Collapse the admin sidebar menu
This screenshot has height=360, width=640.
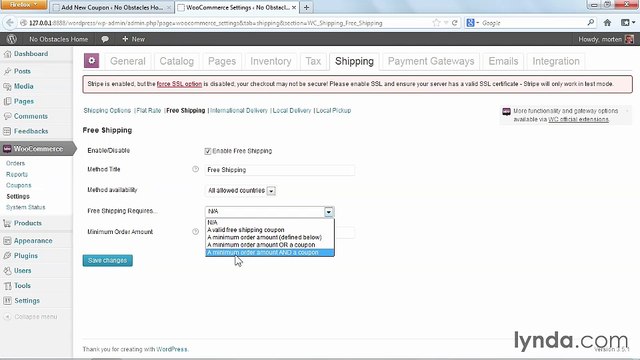pos(31,317)
